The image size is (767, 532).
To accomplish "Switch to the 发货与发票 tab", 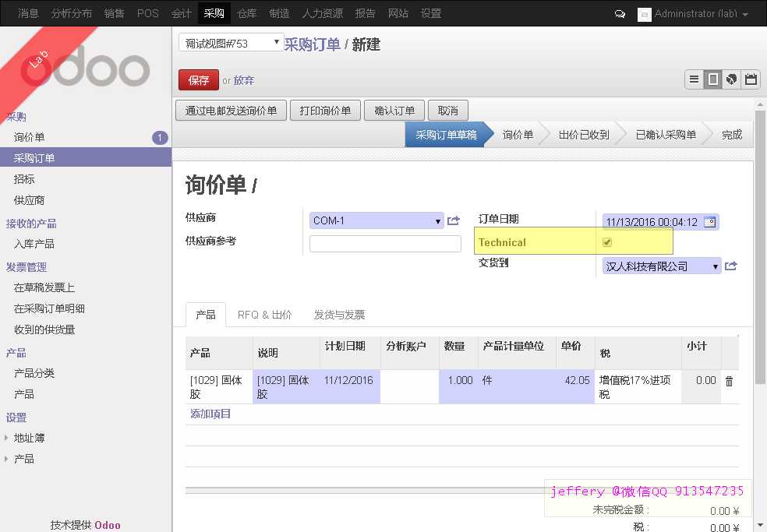I will pyautogui.click(x=339, y=315).
